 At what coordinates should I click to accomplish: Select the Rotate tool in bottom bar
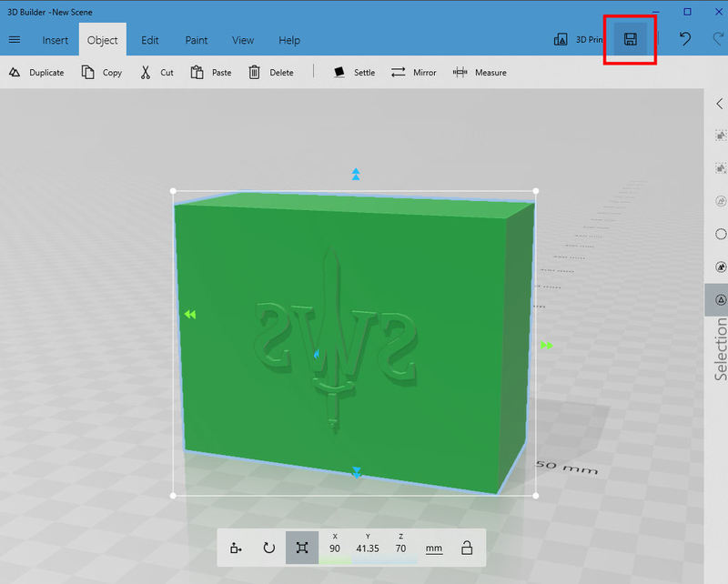click(268, 548)
